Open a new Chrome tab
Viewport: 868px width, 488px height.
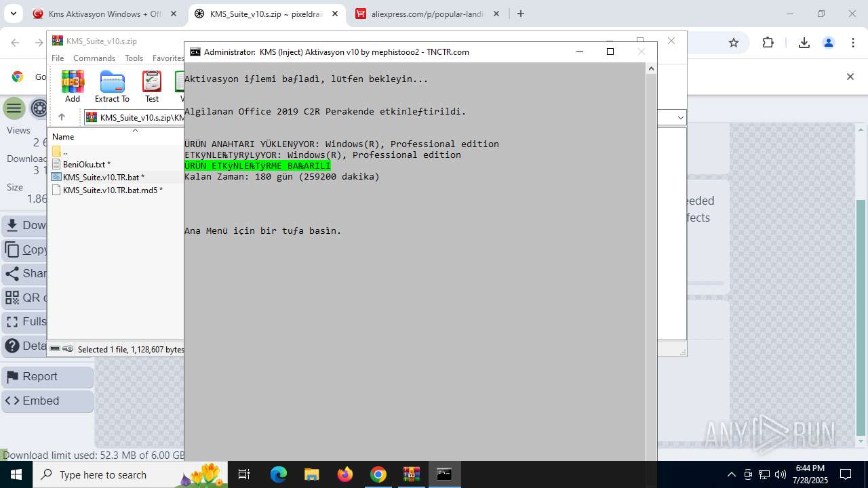pyautogui.click(x=521, y=14)
